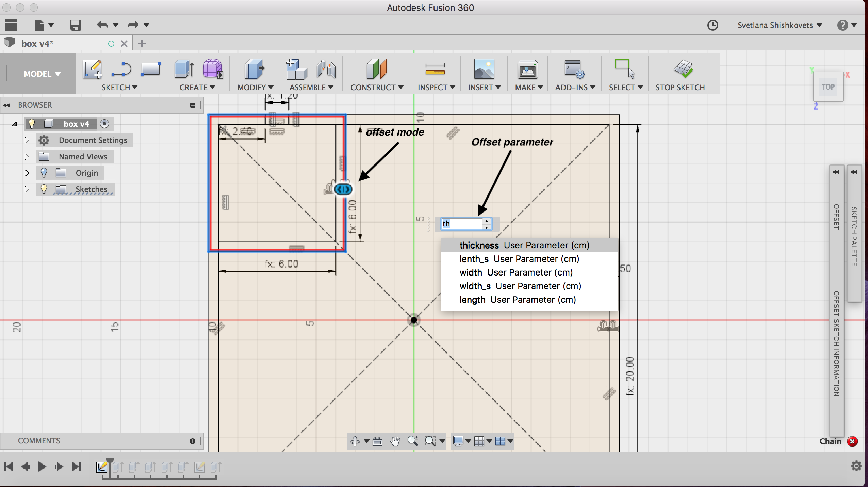Screen dimensions: 868x487
Task: Select the Rectangle sketch tool icon
Action: click(x=150, y=69)
